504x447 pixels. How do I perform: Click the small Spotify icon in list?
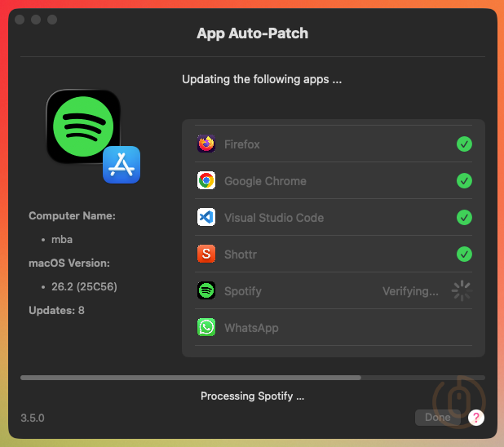tap(206, 290)
